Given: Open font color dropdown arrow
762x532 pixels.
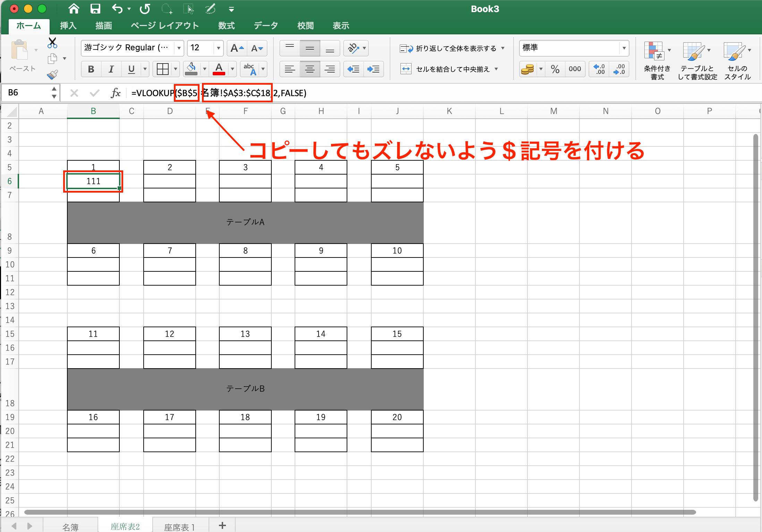Looking at the screenshot, I should (x=232, y=69).
